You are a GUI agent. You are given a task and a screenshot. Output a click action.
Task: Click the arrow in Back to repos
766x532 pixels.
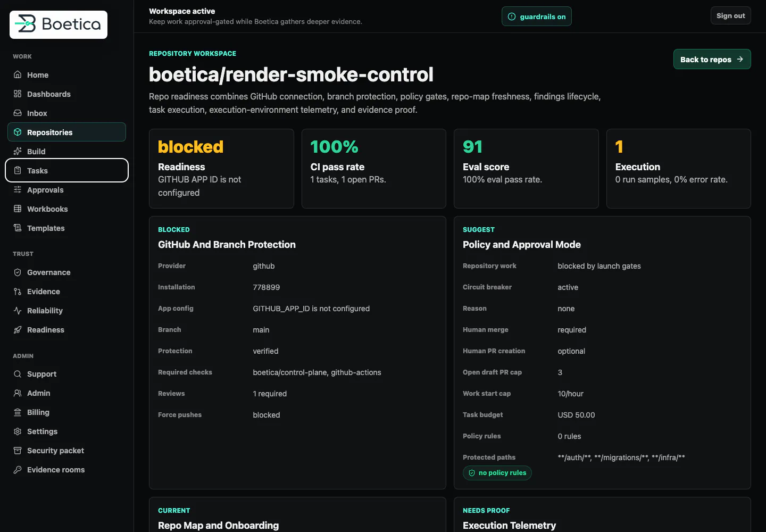click(740, 59)
